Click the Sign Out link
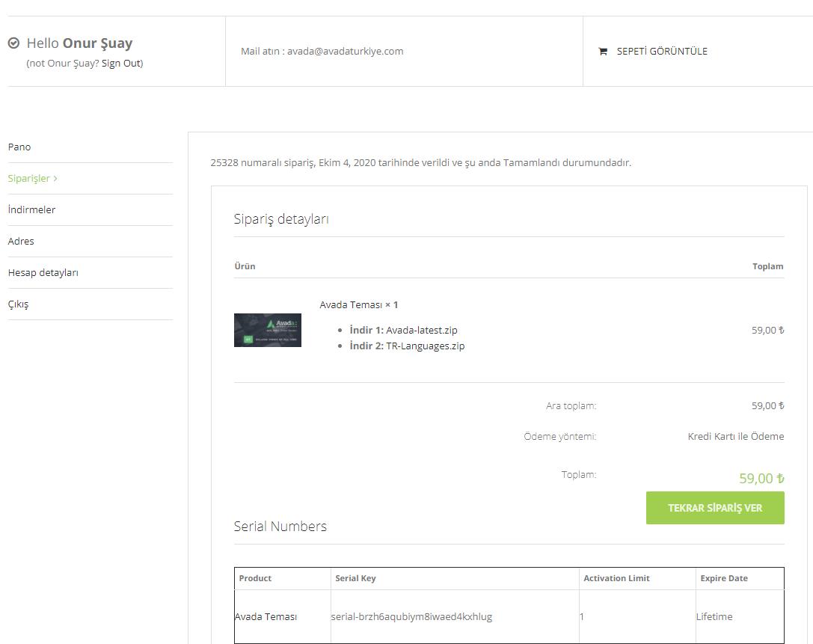The image size is (813, 644). pos(121,64)
